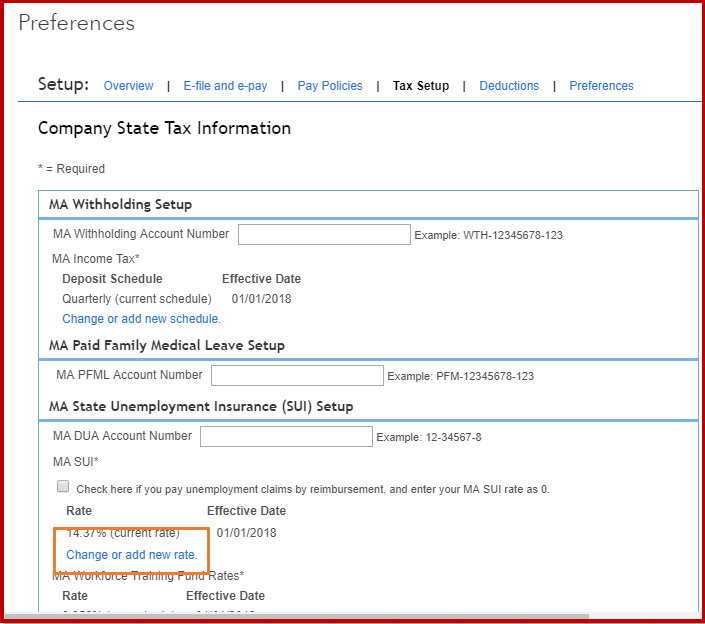Click the 14.37% current rate entry
Viewport: 705px width, 624px height.
pos(123,533)
